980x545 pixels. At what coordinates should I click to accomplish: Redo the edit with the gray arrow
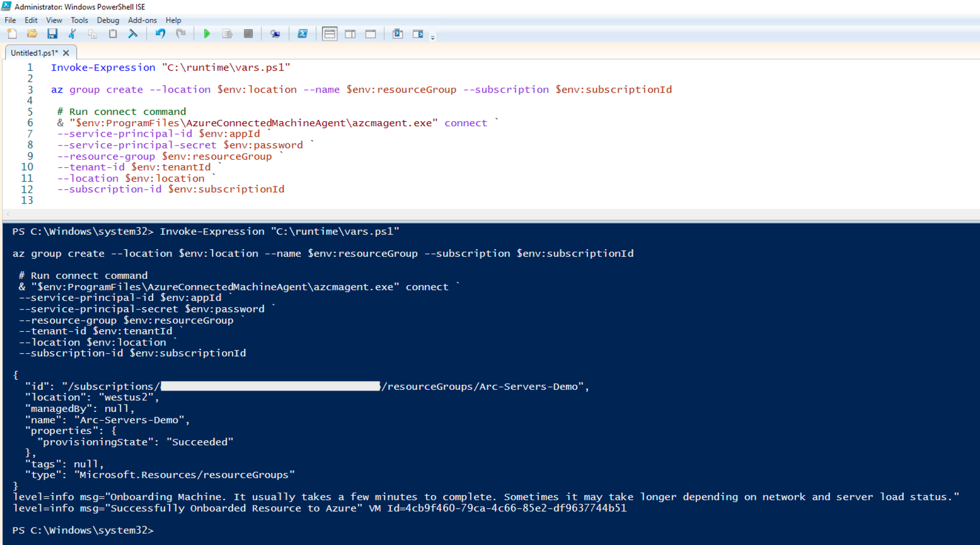(x=180, y=34)
